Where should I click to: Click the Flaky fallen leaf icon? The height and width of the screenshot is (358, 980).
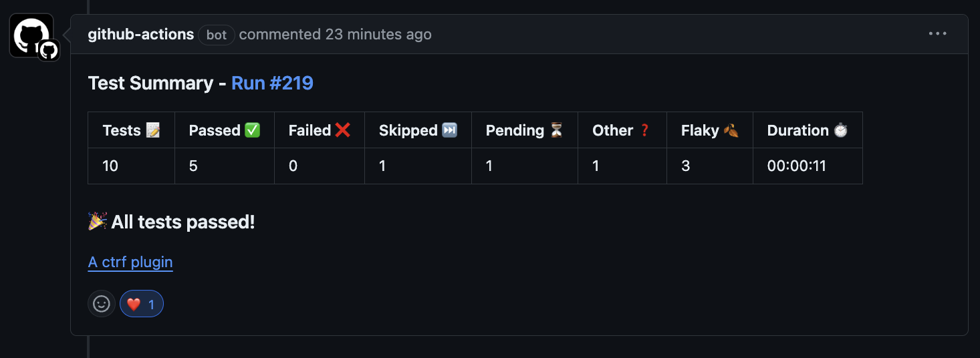[731, 130]
